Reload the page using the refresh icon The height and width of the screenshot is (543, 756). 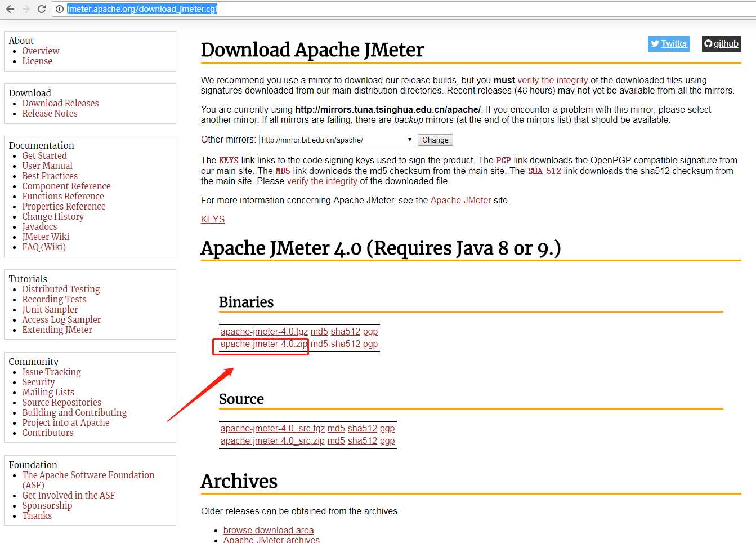[x=42, y=9]
